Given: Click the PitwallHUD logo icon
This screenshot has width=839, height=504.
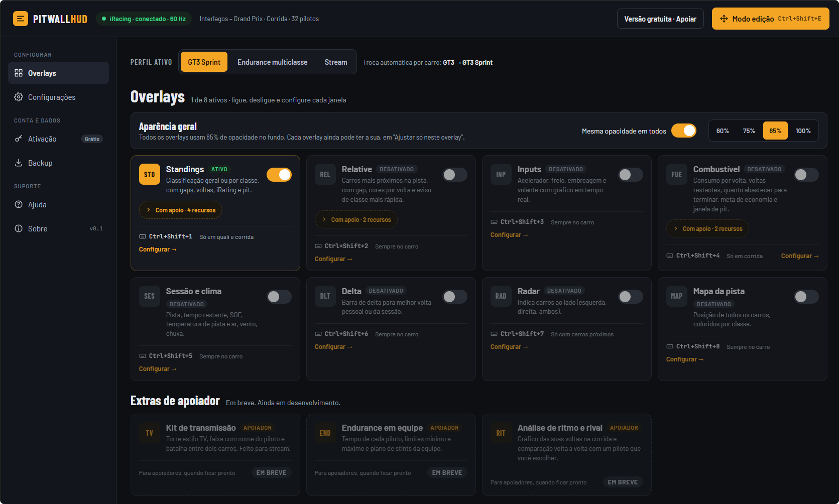Looking at the screenshot, I should point(21,19).
